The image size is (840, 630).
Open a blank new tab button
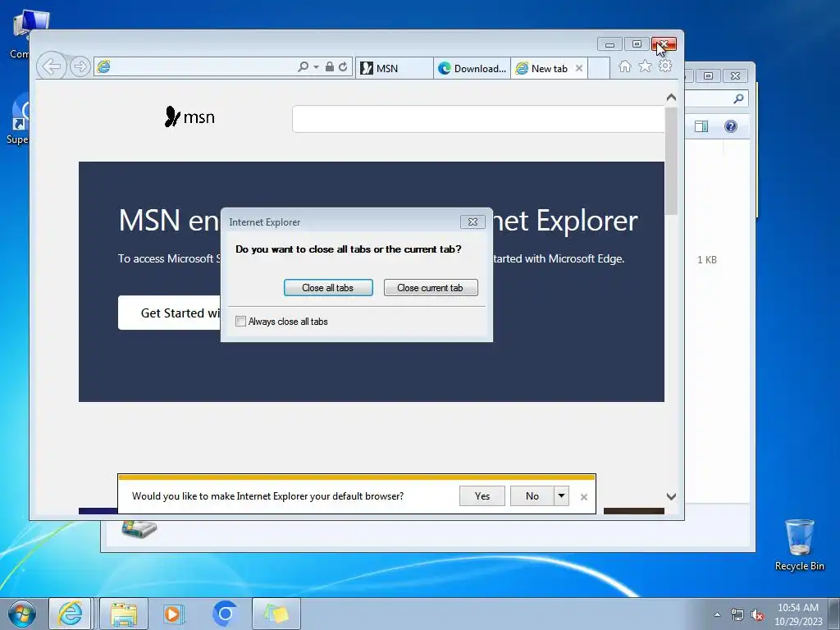(599, 69)
